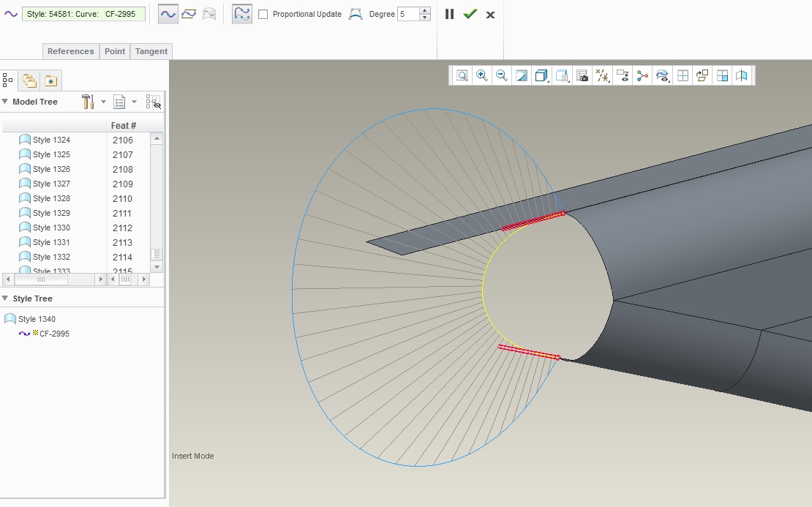The height and width of the screenshot is (507, 812).
Task: Click name column horizontal scroll right arrow
Action: [x=100, y=279]
